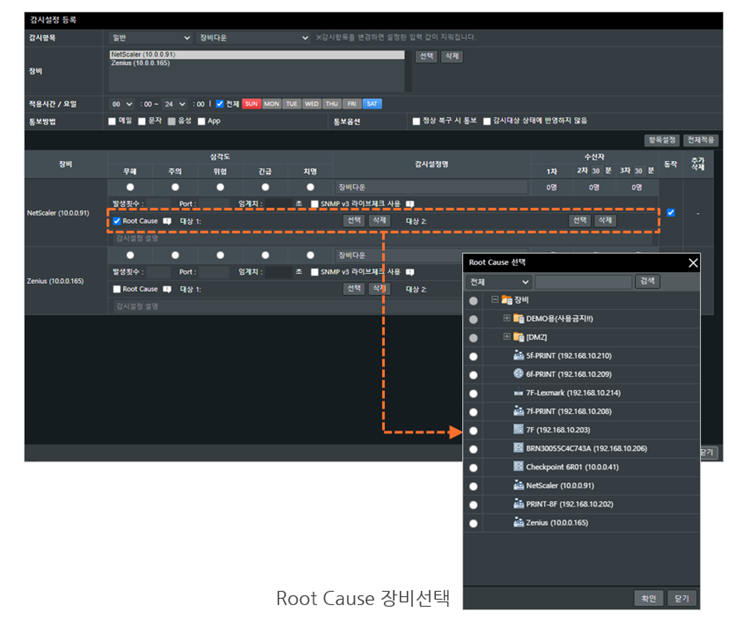Open the start hour 00 dropdown

pyautogui.click(x=122, y=104)
